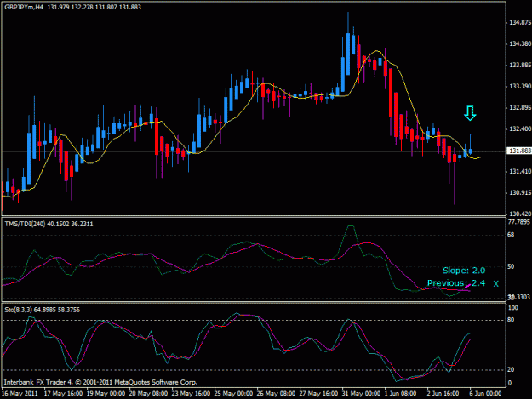
Task: Click the 77.7895 TDI scale value
Action: [518, 222]
